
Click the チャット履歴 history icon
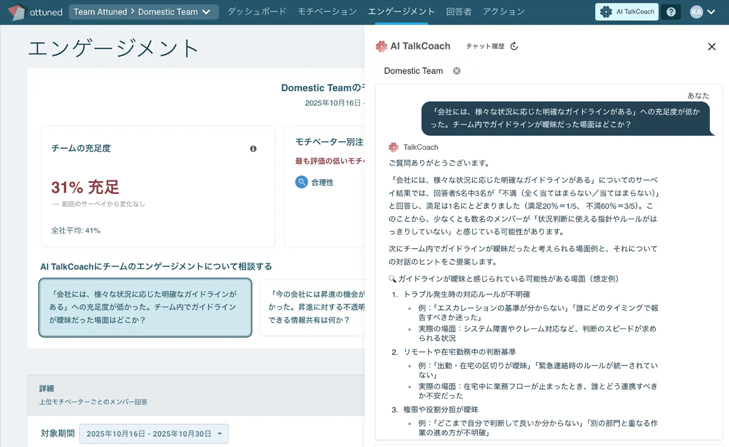tap(514, 46)
